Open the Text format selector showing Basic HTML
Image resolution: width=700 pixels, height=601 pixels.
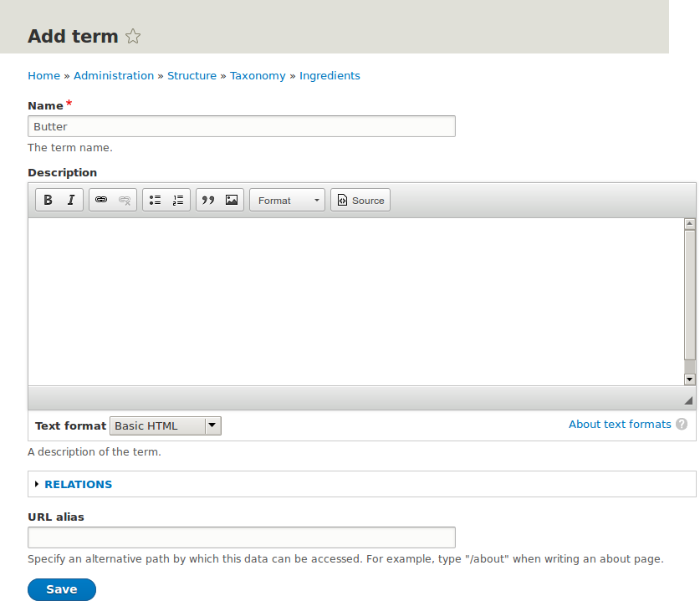(x=165, y=425)
